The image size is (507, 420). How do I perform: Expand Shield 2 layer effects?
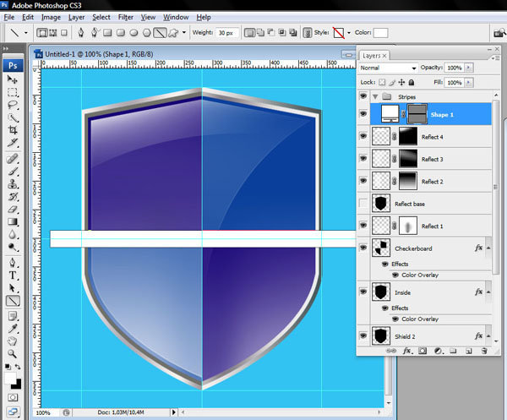click(488, 336)
